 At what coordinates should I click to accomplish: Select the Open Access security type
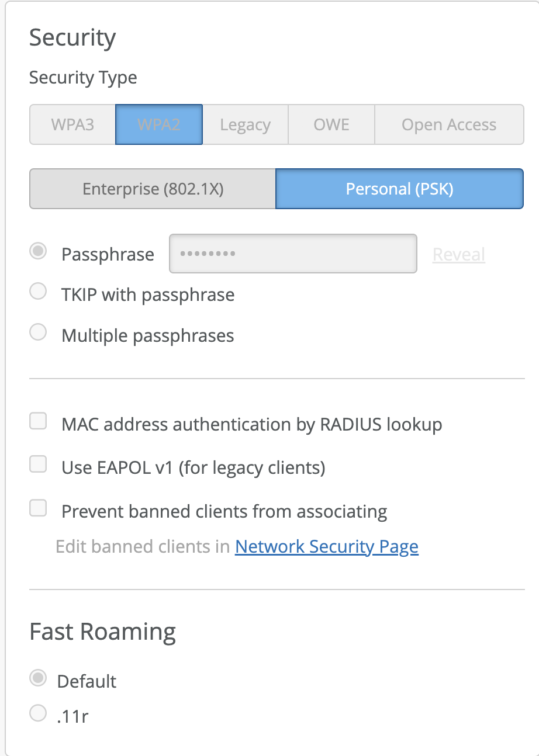tap(449, 124)
